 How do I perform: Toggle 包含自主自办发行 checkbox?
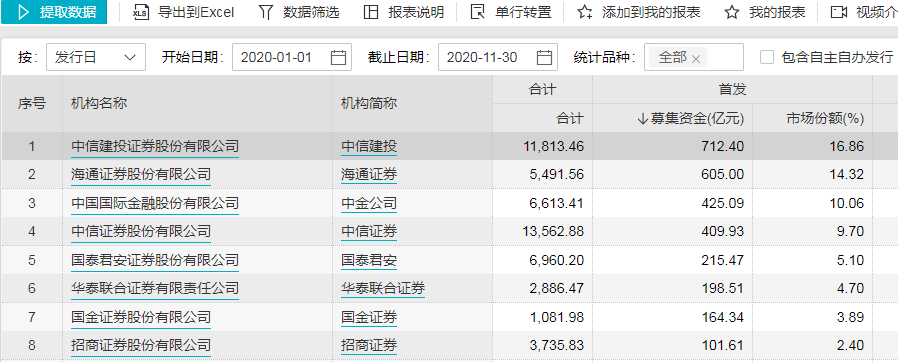tap(767, 57)
